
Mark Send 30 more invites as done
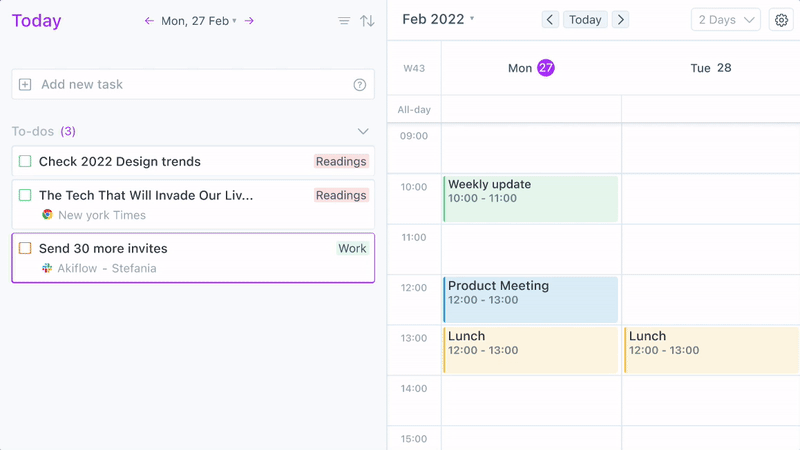tap(25, 248)
